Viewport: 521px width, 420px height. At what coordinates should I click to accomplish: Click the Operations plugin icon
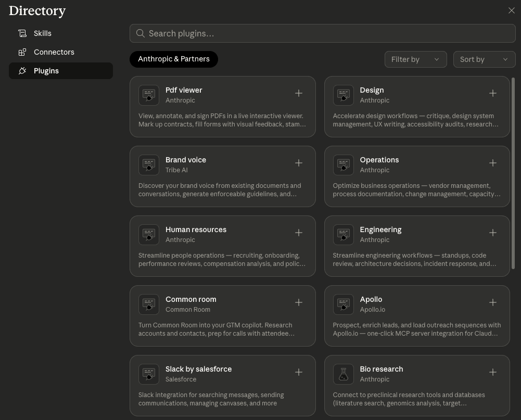tap(343, 165)
